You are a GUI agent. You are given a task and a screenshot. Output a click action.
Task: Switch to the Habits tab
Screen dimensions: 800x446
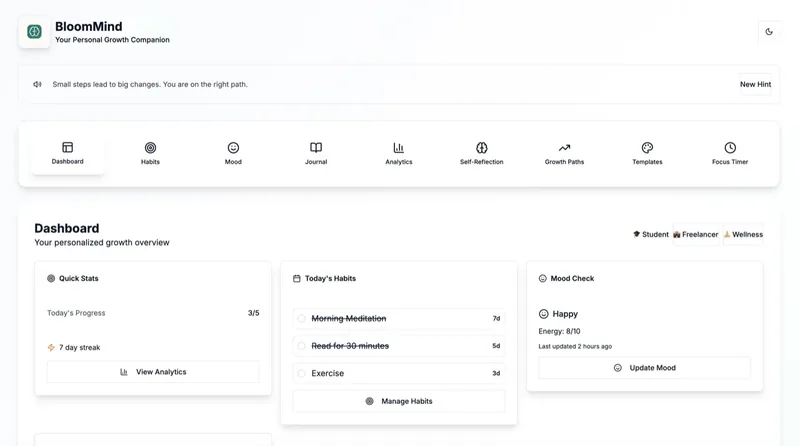click(150, 154)
